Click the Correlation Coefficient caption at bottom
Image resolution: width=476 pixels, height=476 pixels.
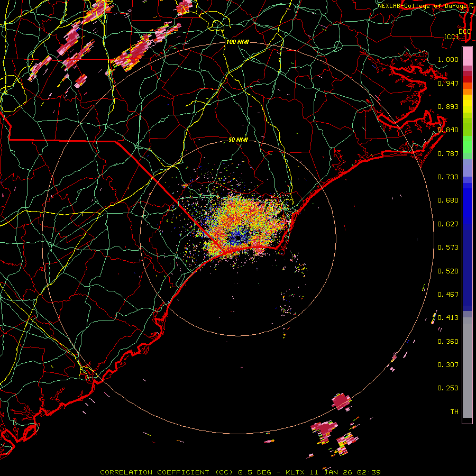(240, 472)
